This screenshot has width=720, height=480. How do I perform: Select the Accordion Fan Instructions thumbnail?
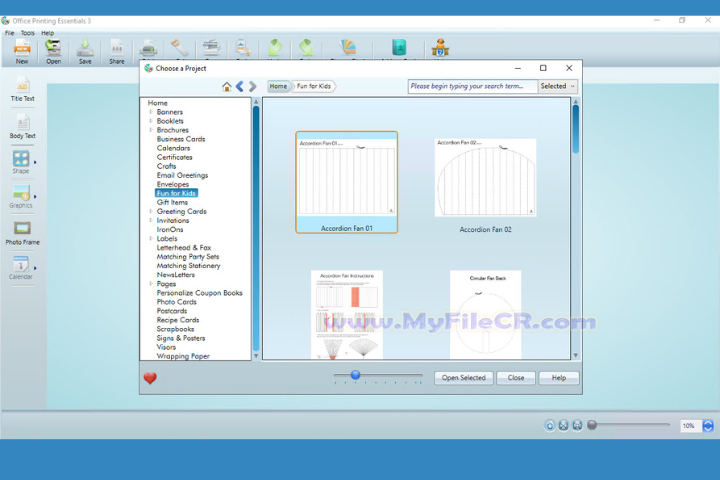pyautogui.click(x=347, y=315)
